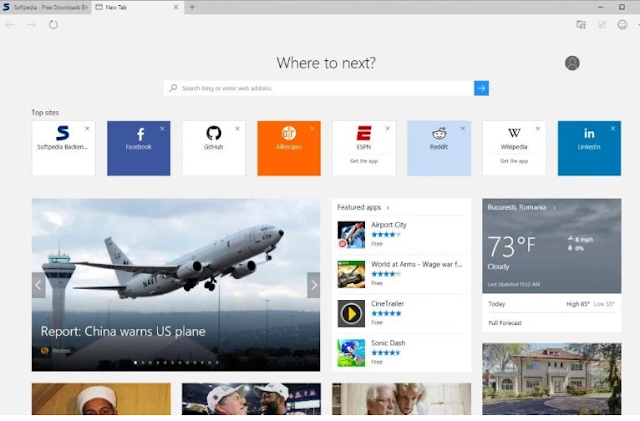Image resolution: width=640 pixels, height=421 pixels.
Task: Click the Today forecast row
Action: 552,304
